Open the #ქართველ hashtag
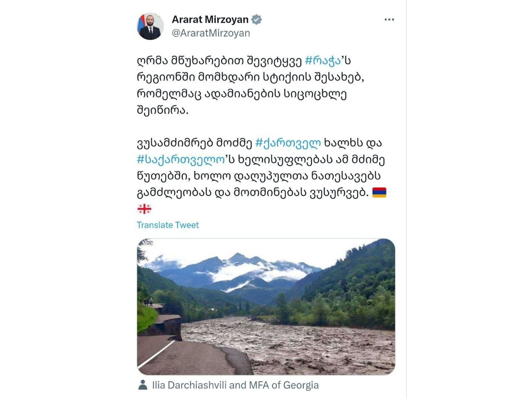 point(288,143)
